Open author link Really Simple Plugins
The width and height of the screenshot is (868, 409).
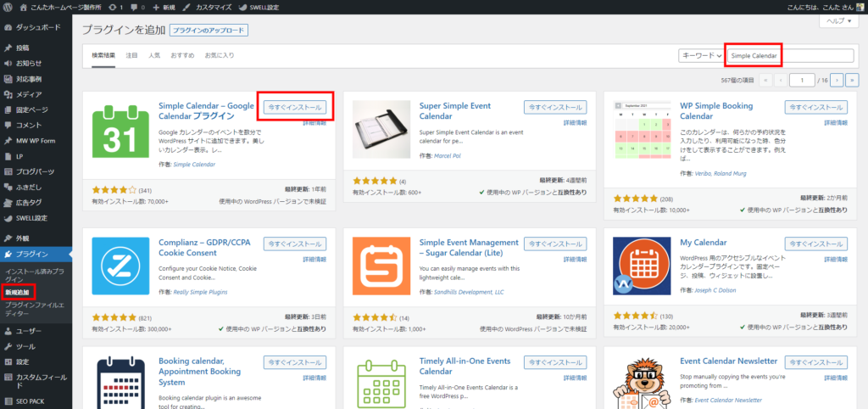pyautogui.click(x=200, y=292)
